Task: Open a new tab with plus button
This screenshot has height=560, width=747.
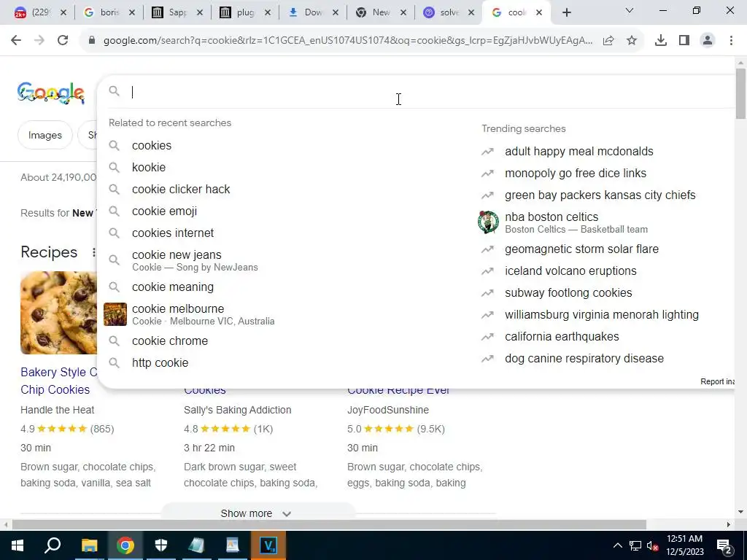Action: 566,12
